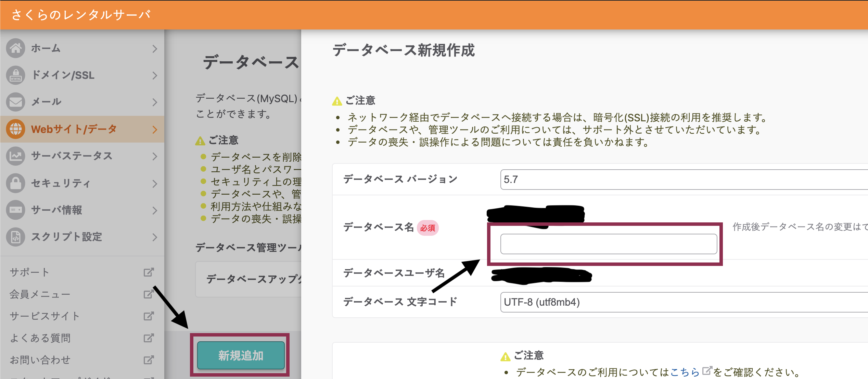Click the 必須 badge beside データベース名
This screenshot has width=868, height=379.
[x=427, y=228]
